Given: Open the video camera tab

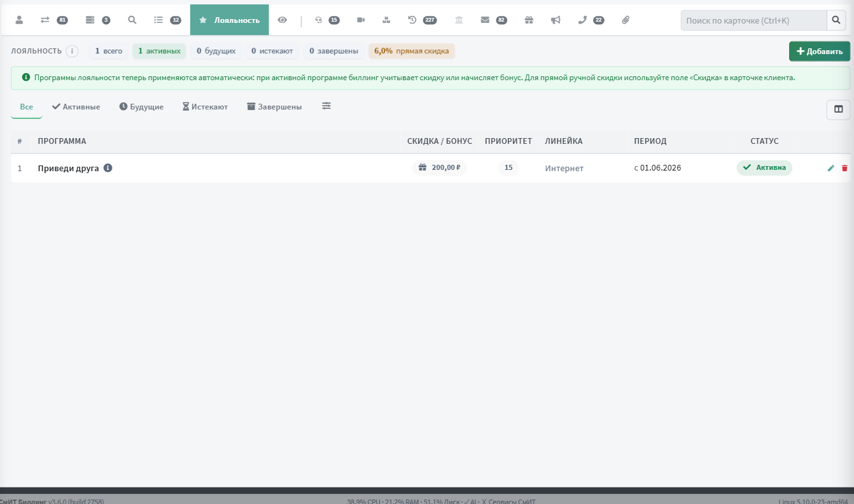Looking at the screenshot, I should pyautogui.click(x=361, y=20).
